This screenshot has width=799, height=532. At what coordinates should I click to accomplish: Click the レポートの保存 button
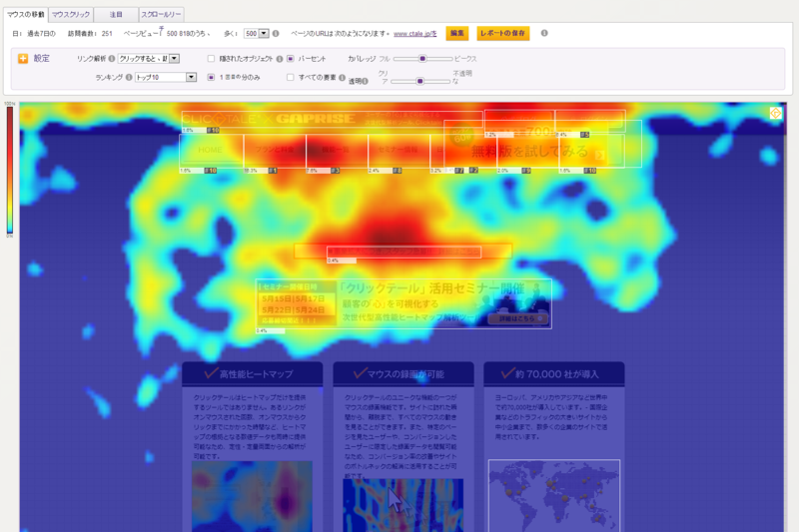(503, 33)
